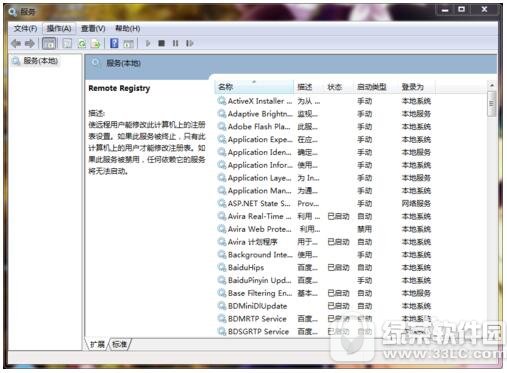Select the Adobe Flash Player service

[324, 127]
